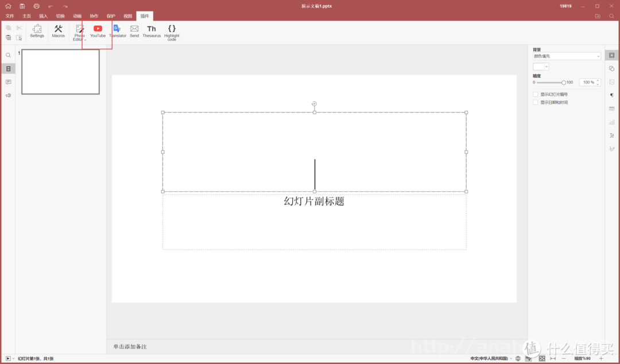Open table settings in right sidebar
The image size is (620, 364).
click(612, 109)
